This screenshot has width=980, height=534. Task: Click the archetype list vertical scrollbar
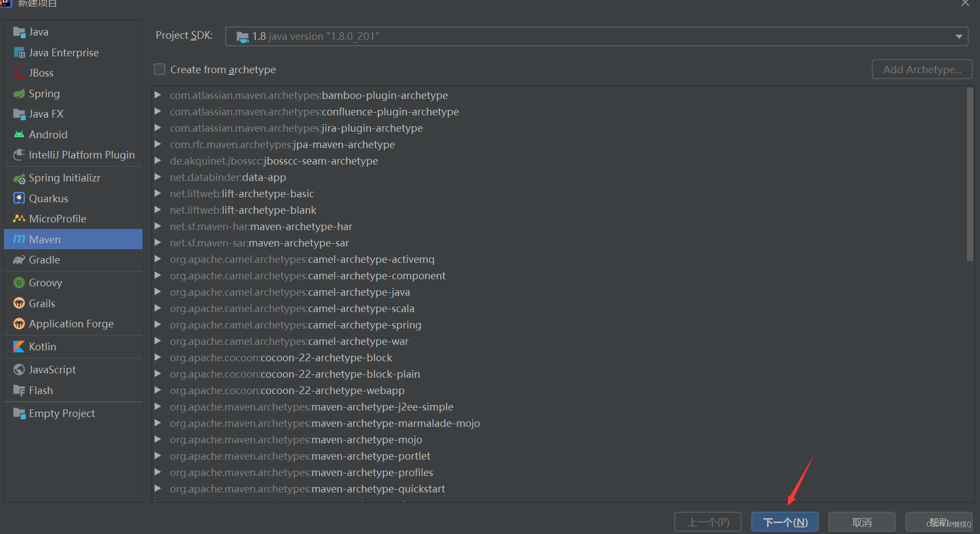970,175
